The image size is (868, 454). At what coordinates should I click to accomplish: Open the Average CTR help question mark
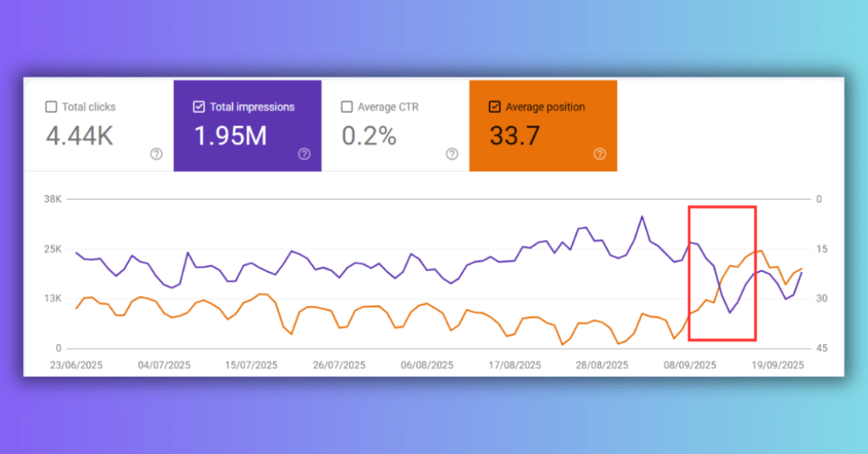click(x=452, y=154)
